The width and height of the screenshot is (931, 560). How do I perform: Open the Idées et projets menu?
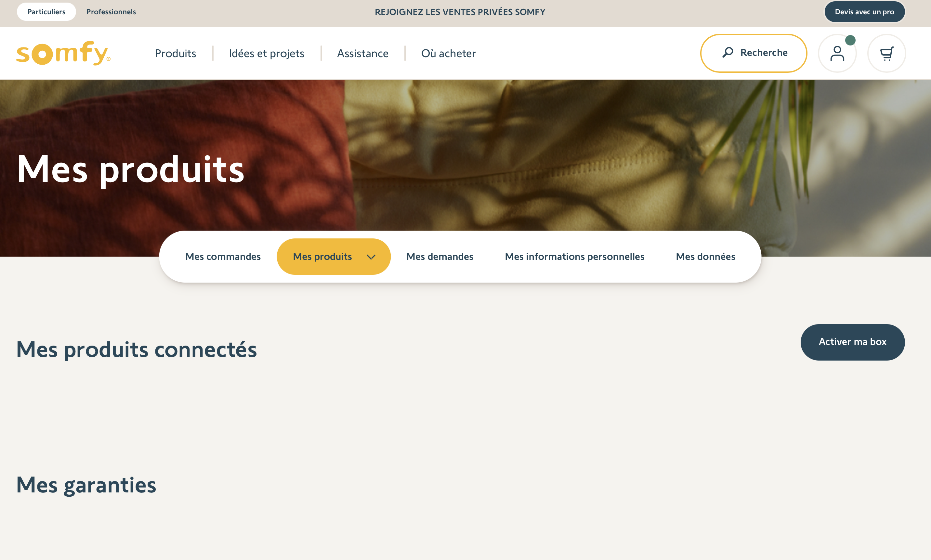point(266,53)
